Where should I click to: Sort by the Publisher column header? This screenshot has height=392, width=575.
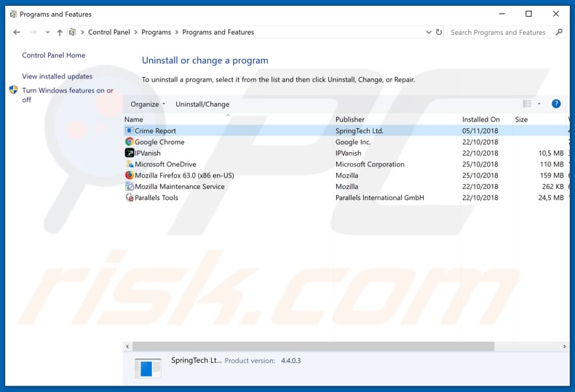tap(350, 119)
